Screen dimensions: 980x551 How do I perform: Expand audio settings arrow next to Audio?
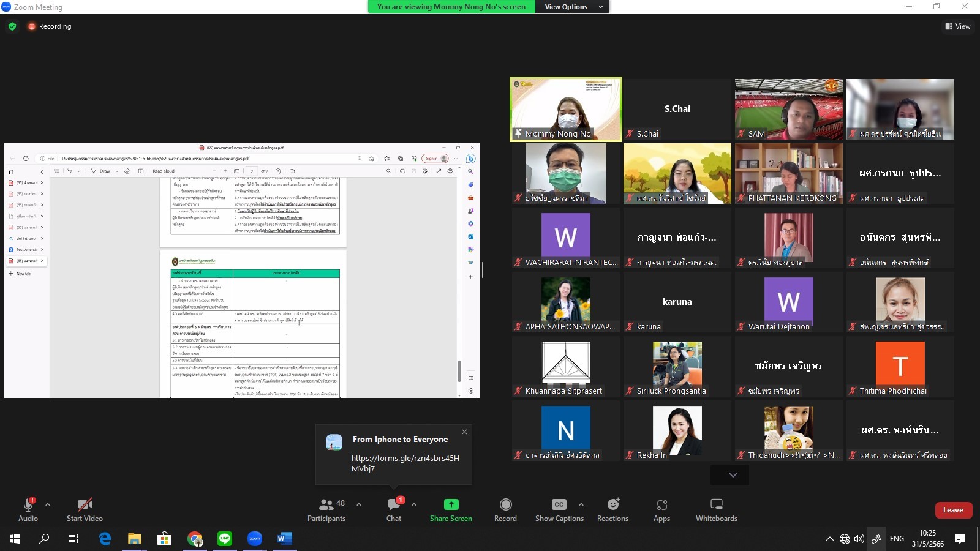[x=48, y=504]
